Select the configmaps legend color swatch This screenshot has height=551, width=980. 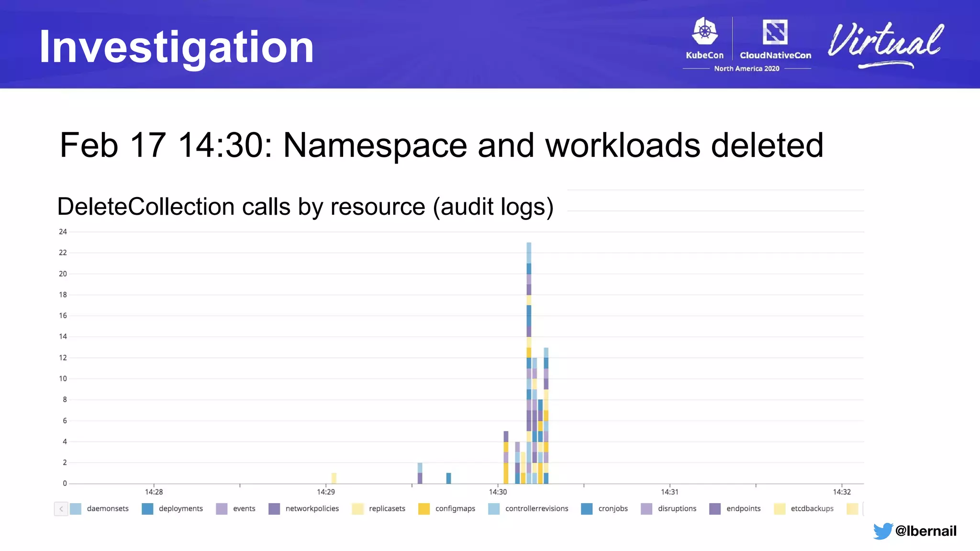(424, 509)
